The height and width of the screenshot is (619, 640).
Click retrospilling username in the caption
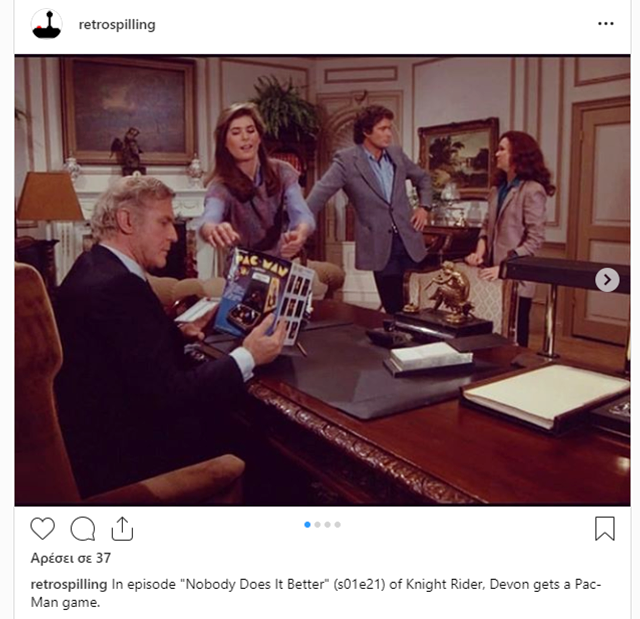(x=69, y=584)
